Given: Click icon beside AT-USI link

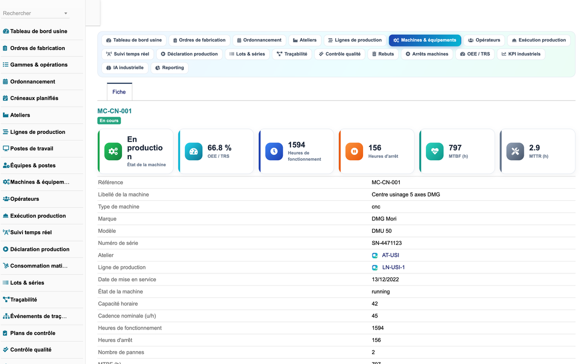Looking at the screenshot, I should coord(375,255).
